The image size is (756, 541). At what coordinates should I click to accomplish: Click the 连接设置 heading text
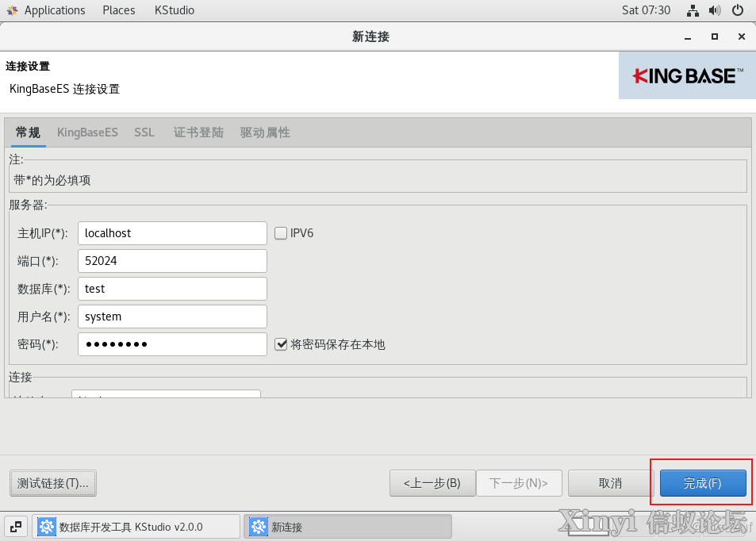pyautogui.click(x=28, y=66)
